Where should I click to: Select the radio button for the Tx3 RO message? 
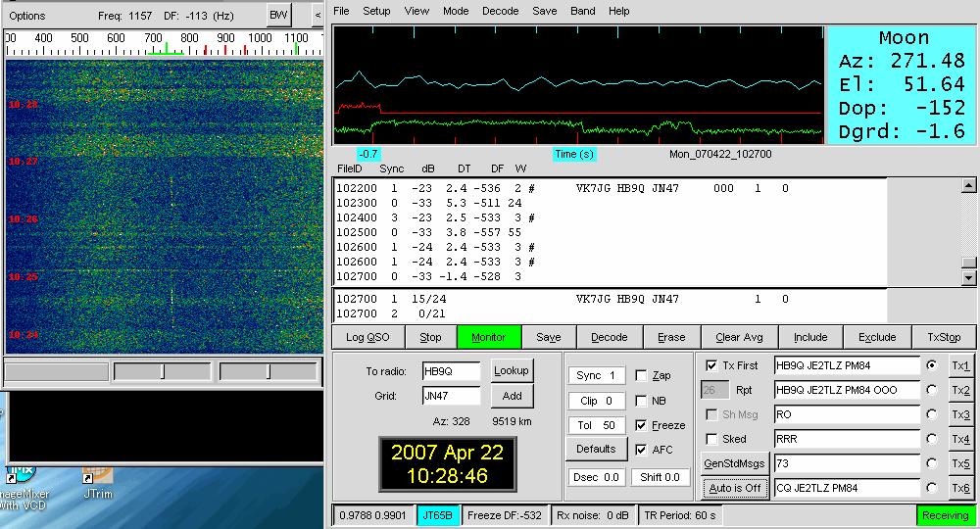coord(931,414)
